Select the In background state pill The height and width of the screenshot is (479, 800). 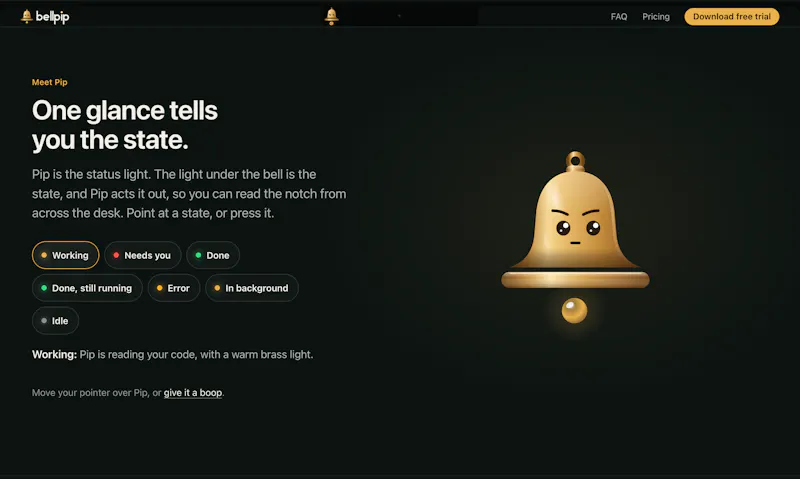(252, 288)
